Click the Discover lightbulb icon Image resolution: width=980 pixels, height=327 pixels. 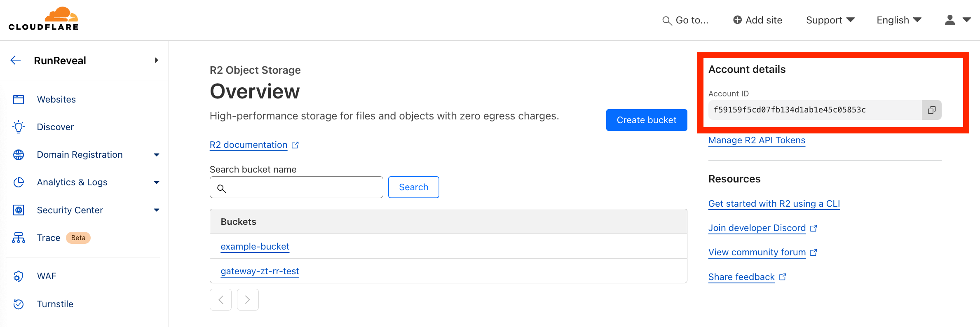19,127
